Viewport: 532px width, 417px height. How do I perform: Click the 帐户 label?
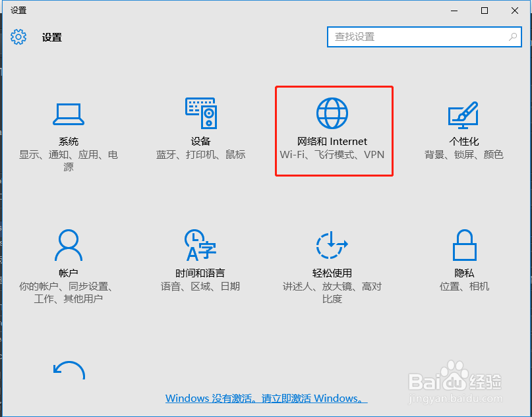click(69, 273)
